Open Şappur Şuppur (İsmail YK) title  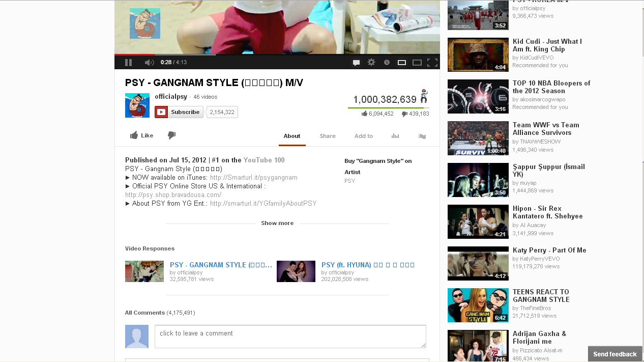(549, 171)
